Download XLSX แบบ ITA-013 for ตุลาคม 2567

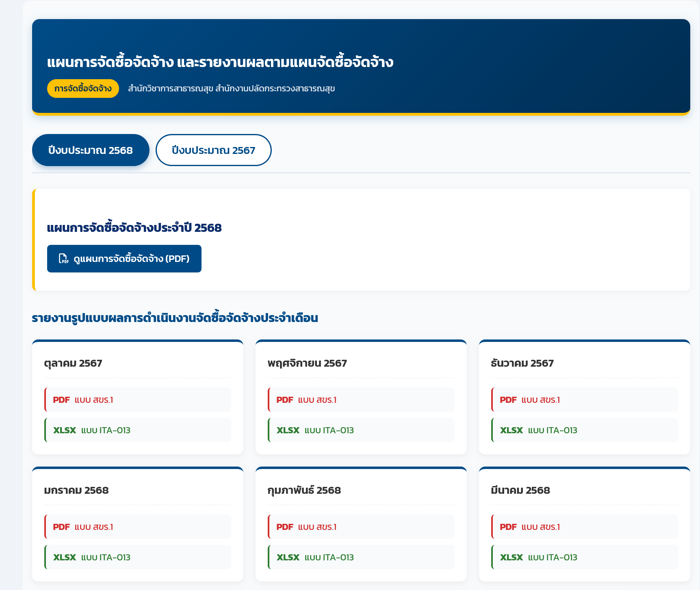pos(137,430)
